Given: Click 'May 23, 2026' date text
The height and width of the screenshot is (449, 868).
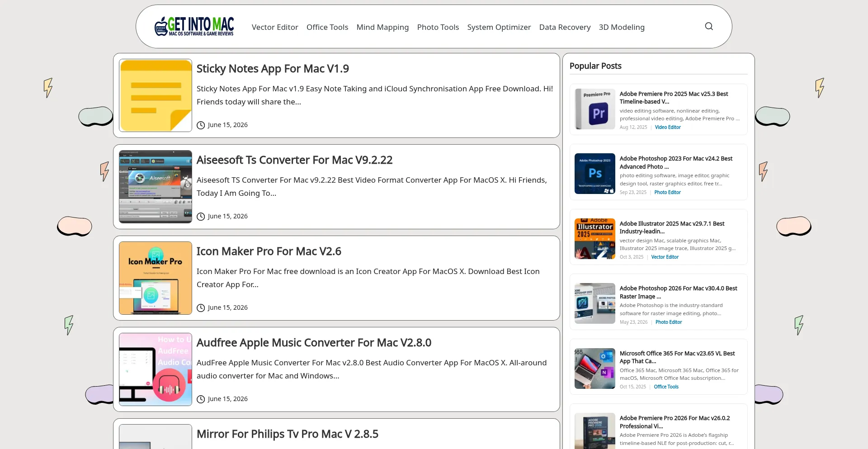Looking at the screenshot, I should pyautogui.click(x=633, y=322).
